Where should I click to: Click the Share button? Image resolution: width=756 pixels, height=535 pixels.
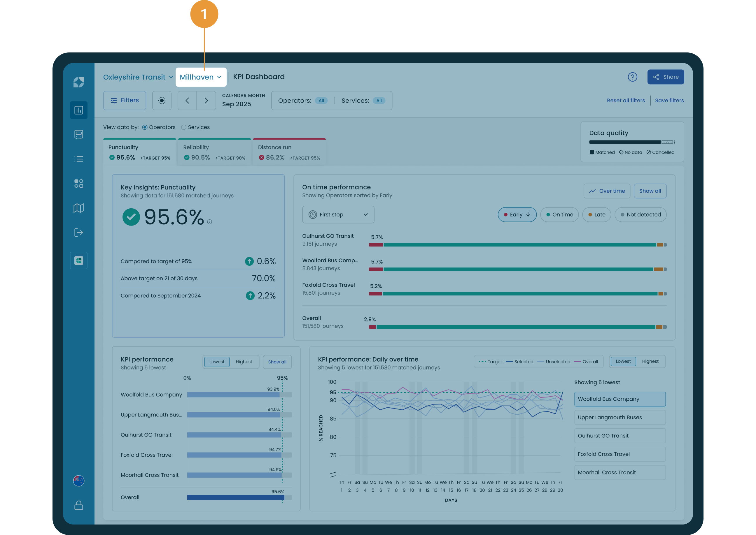pyautogui.click(x=665, y=77)
